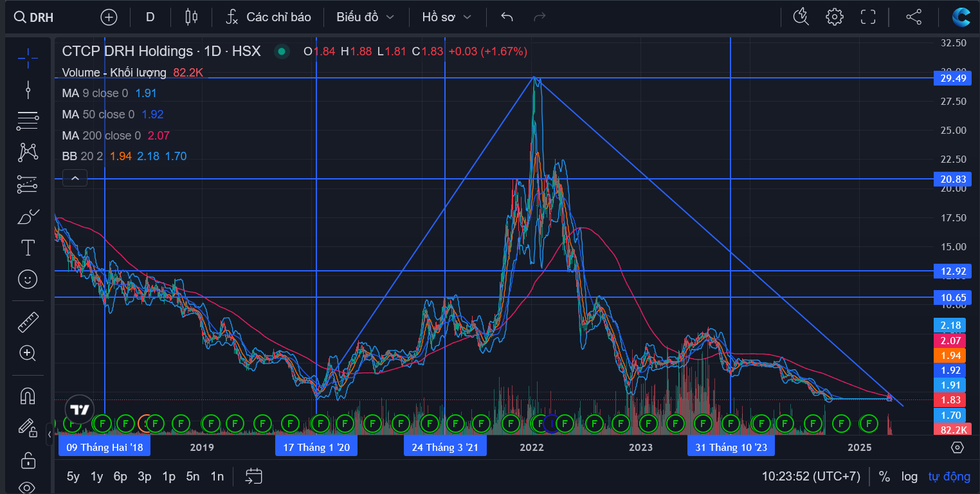Set the chart range to 3p
Viewport: 980px width, 494px height.
point(145,477)
